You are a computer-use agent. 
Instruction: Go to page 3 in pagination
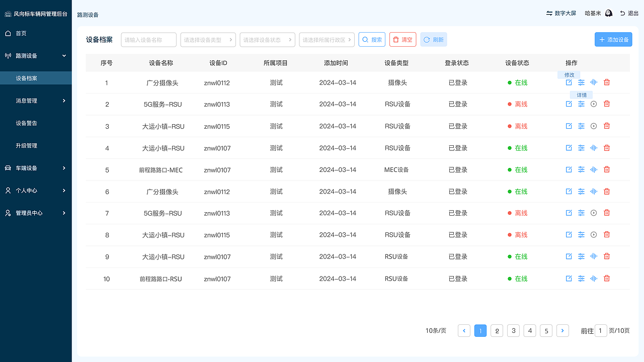point(513,330)
